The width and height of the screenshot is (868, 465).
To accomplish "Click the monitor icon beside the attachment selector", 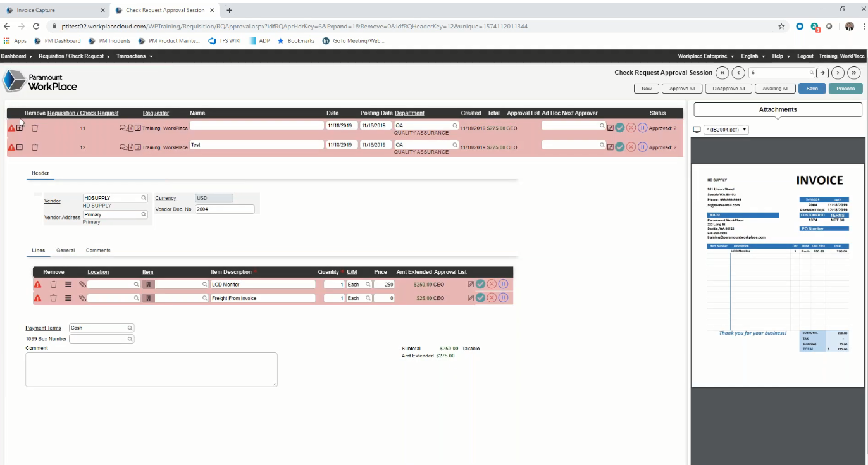I will 697,130.
